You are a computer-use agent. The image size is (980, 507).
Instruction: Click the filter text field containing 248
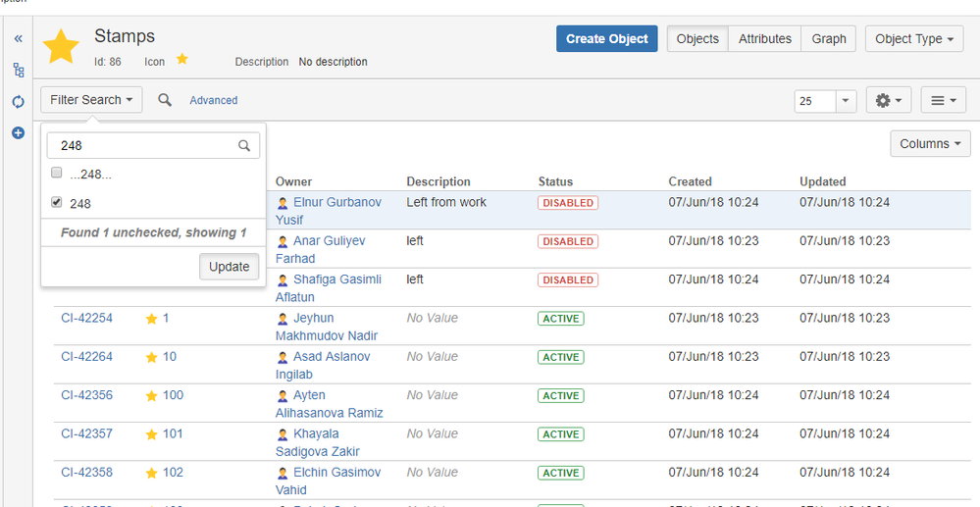click(153, 146)
